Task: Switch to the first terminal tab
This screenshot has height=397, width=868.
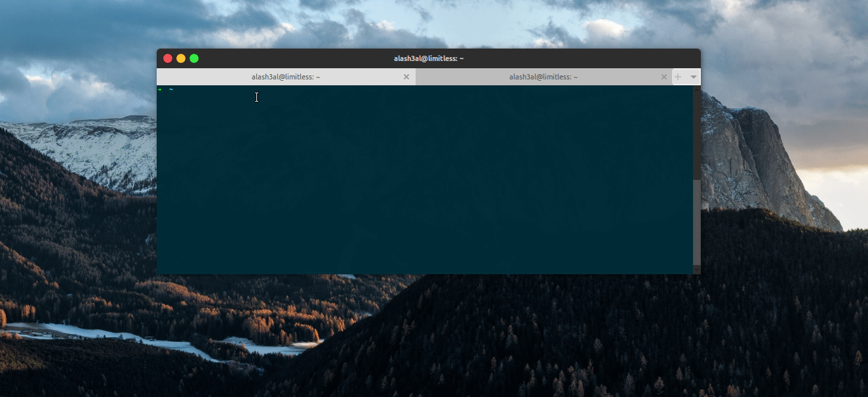Action: point(286,77)
